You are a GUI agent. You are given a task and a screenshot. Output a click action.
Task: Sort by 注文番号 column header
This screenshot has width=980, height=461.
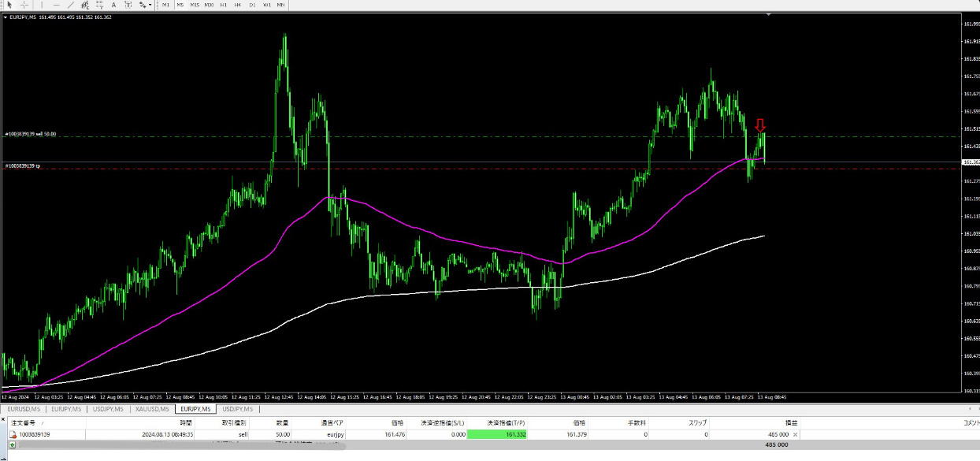point(24,423)
